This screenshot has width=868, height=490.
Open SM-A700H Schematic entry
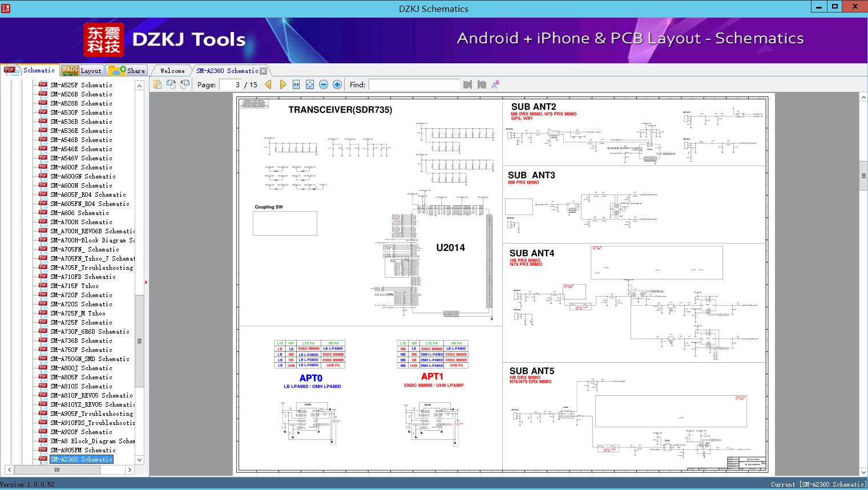[x=81, y=222]
